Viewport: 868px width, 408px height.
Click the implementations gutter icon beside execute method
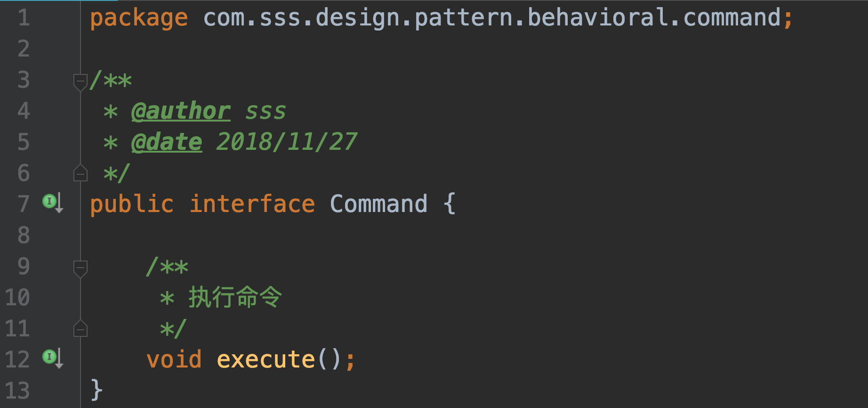(52, 358)
